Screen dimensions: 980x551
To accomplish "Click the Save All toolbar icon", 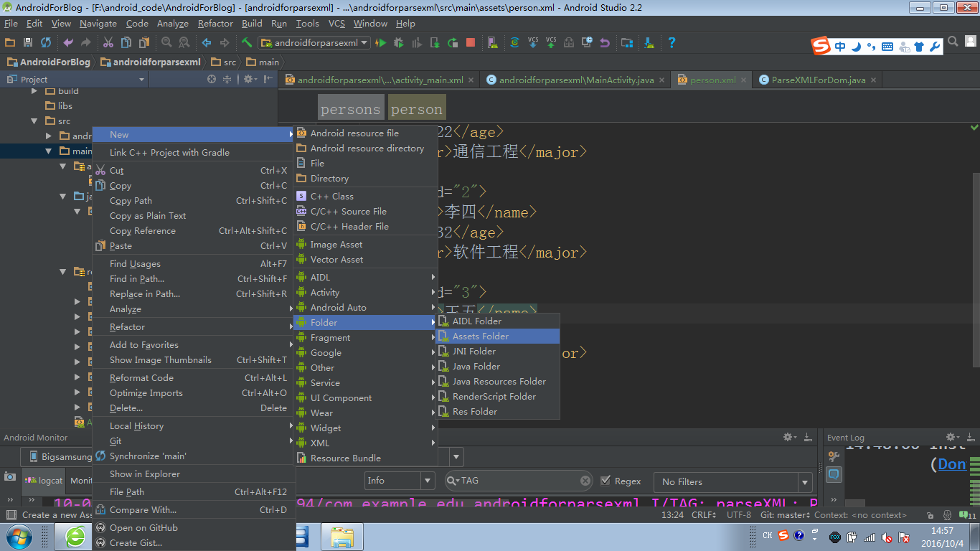I will (28, 42).
